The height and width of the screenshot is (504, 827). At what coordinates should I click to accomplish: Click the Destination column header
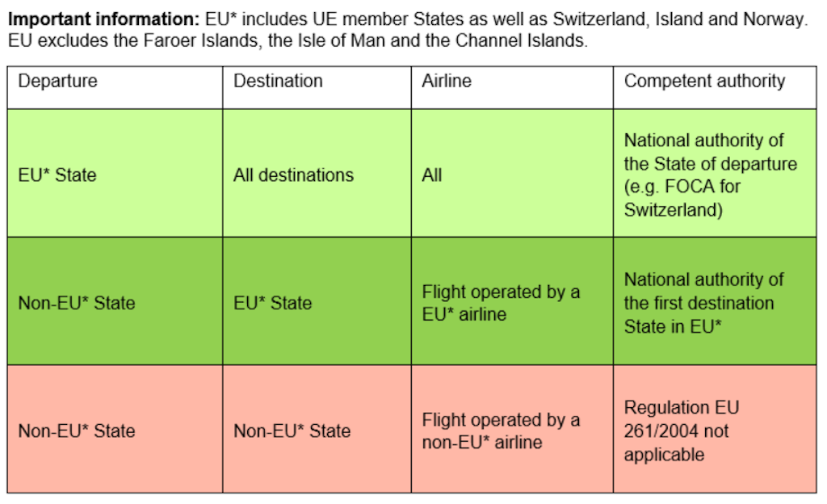coord(278,82)
